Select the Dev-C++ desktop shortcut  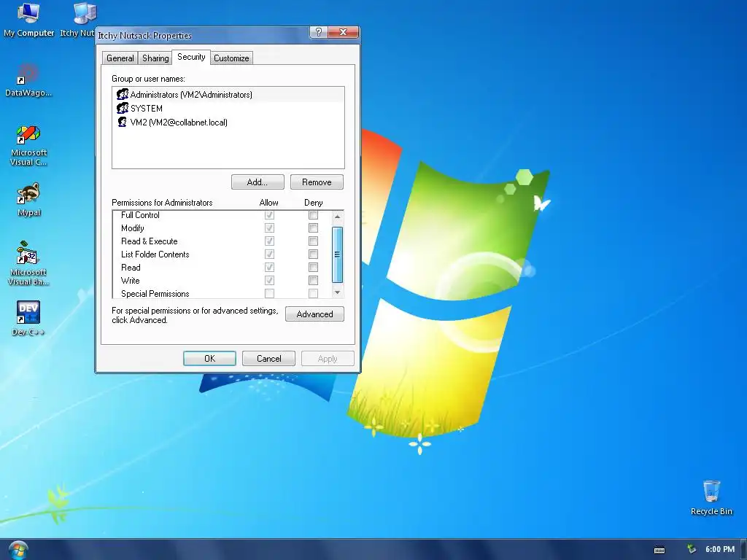point(28,318)
